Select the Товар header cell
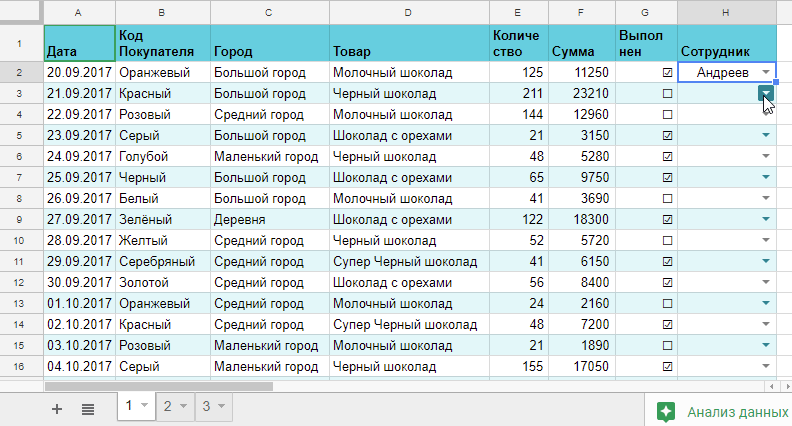 (x=409, y=43)
